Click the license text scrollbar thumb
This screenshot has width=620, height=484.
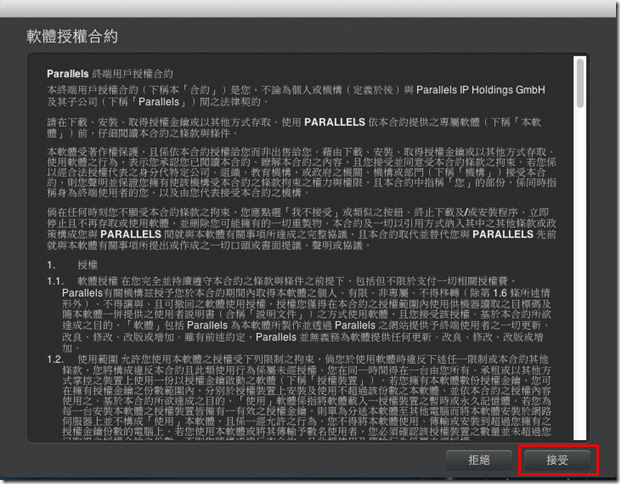coord(580,83)
